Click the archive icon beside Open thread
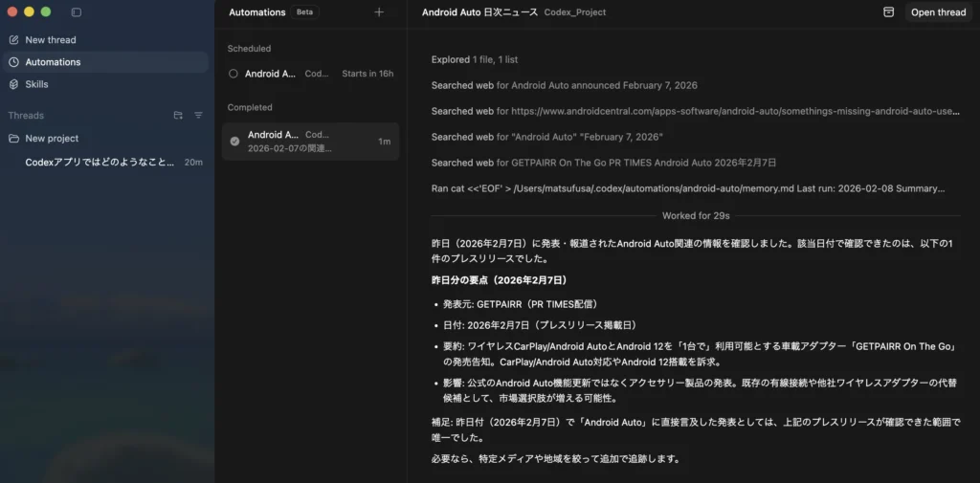980x483 pixels. pyautogui.click(x=888, y=12)
